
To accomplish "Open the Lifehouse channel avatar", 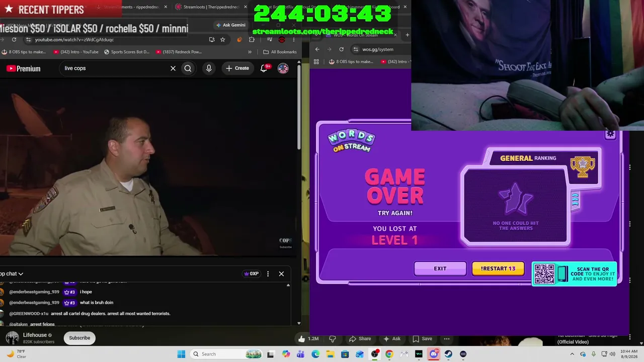I will pos(12,338).
